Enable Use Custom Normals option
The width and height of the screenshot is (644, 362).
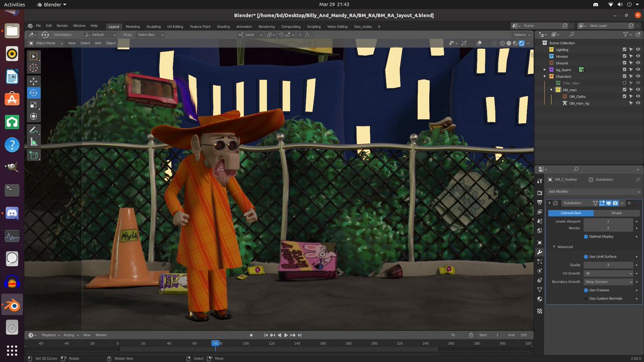click(586, 298)
